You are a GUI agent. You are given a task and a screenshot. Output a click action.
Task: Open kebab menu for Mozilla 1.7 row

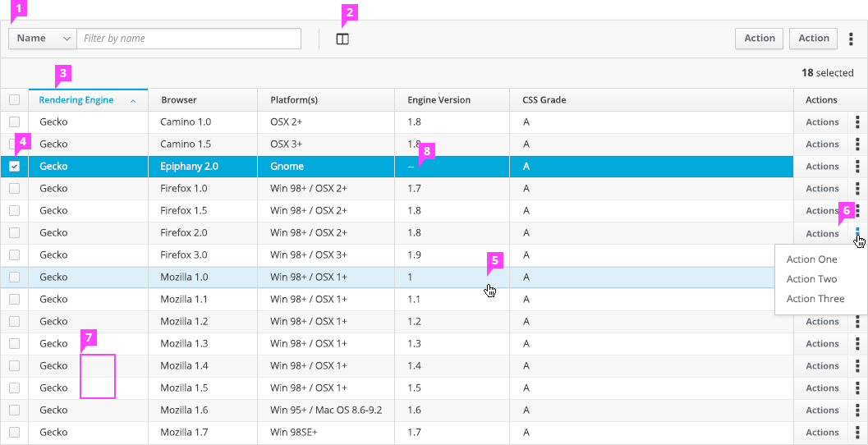point(857,432)
